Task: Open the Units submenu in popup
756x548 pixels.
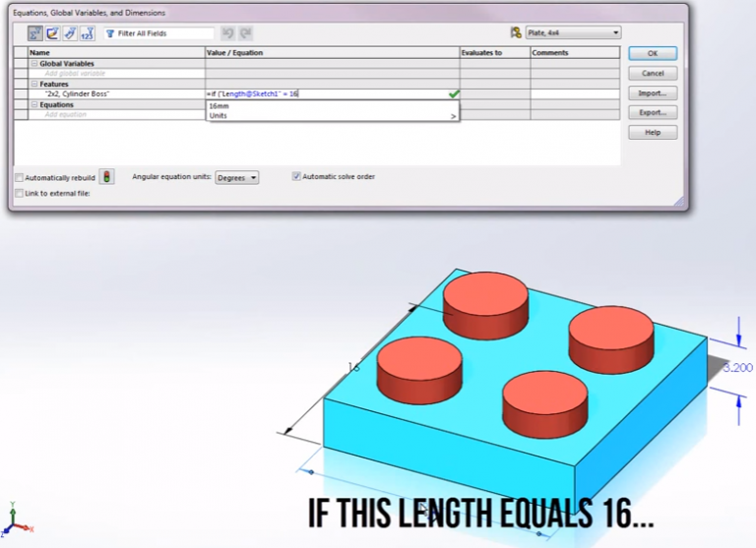Action: coord(333,115)
